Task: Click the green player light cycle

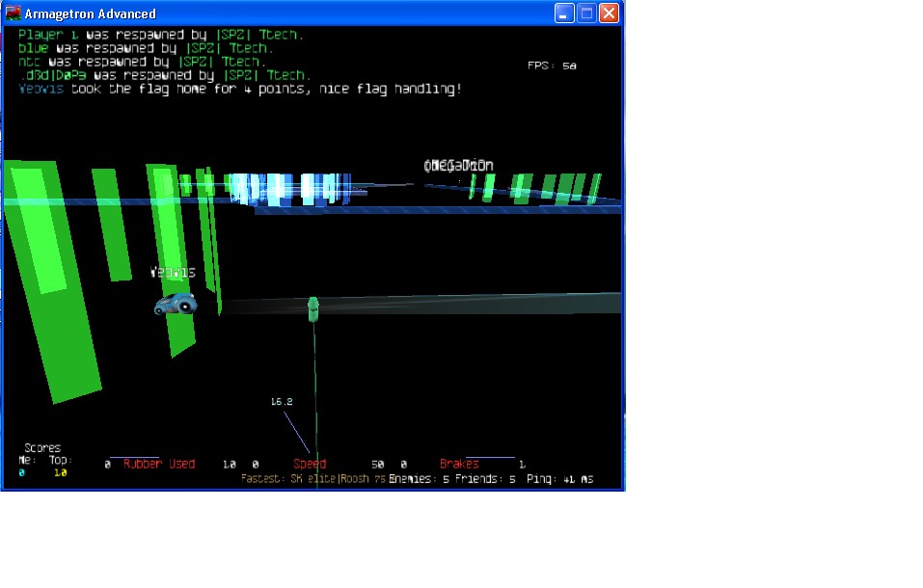Action: tap(313, 309)
